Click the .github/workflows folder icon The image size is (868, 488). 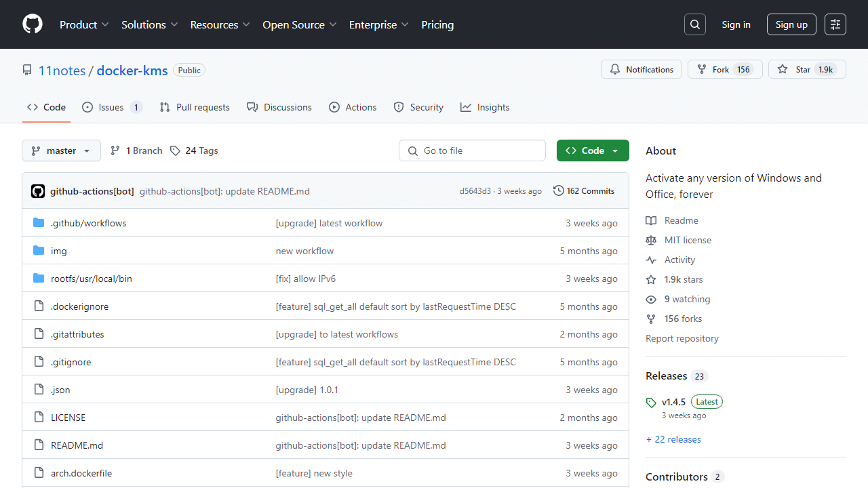coord(39,223)
